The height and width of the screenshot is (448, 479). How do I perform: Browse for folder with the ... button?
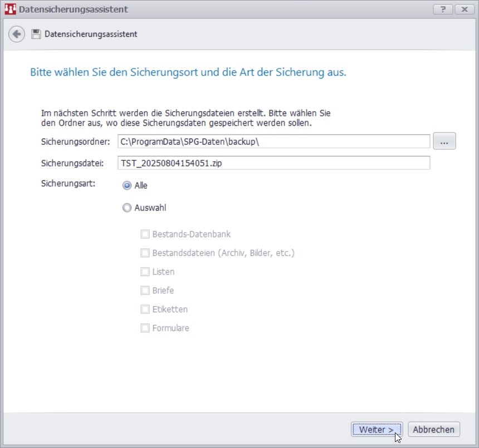[x=444, y=142]
